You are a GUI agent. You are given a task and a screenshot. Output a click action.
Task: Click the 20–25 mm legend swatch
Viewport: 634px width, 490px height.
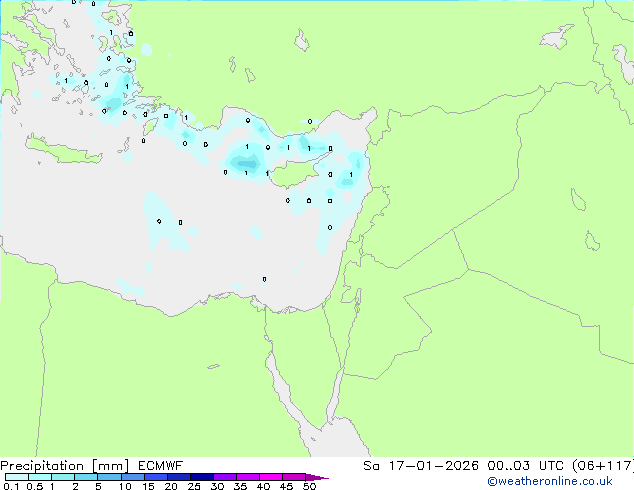click(x=178, y=477)
